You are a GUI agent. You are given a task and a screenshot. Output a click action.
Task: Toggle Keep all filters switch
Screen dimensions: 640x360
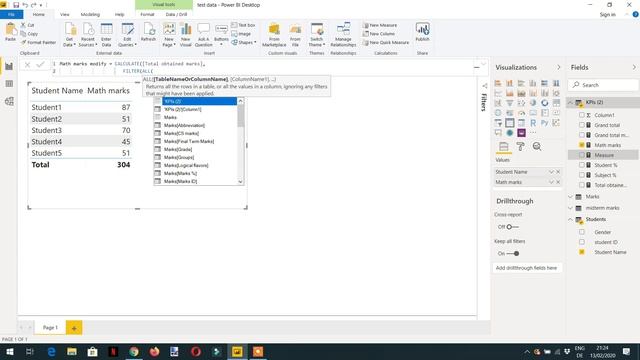click(513, 253)
